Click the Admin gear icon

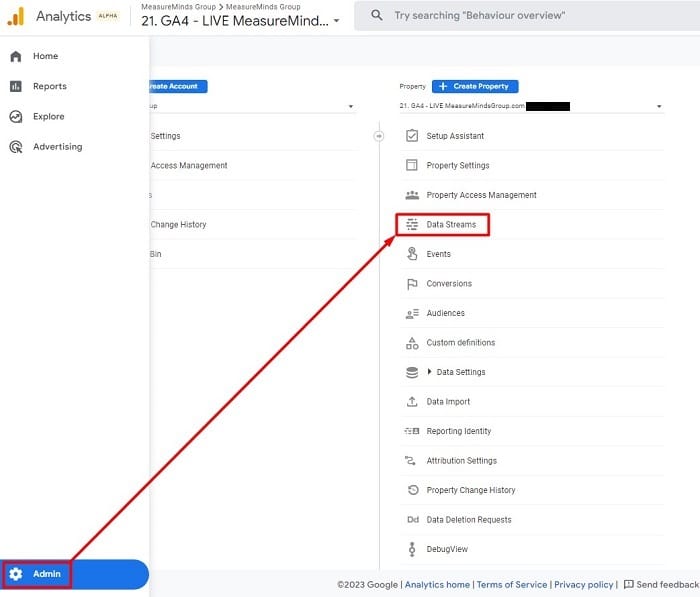pyautogui.click(x=16, y=574)
